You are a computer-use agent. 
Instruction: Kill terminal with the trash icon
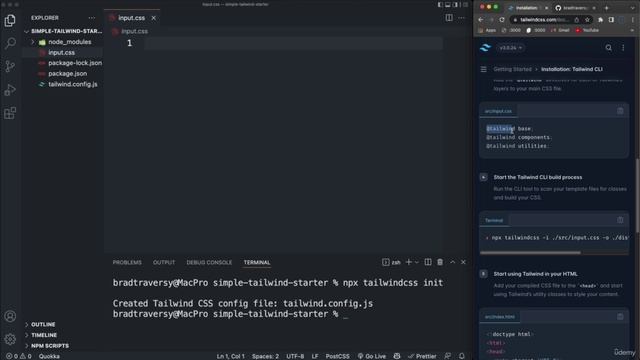pos(440,262)
